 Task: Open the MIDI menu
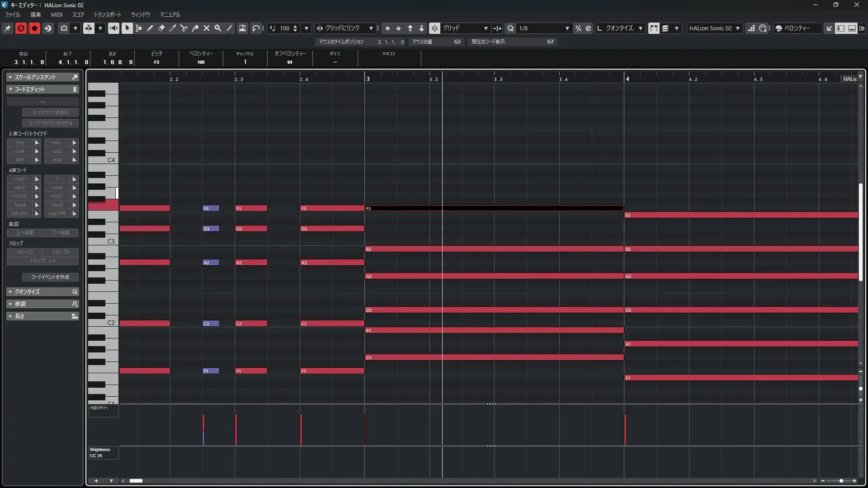[x=57, y=14]
